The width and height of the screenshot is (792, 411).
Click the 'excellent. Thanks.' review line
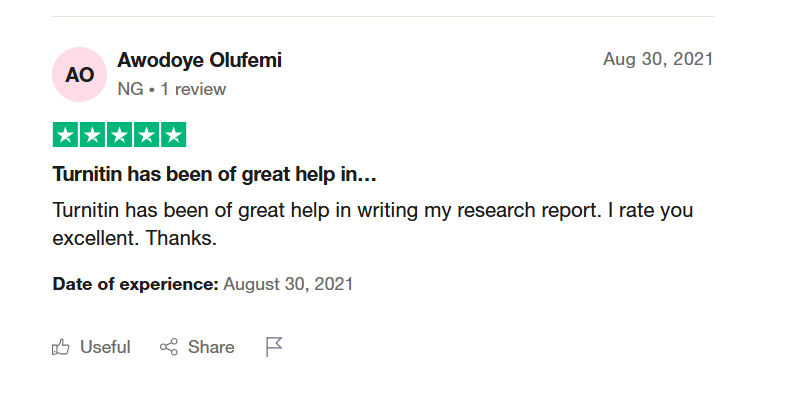coord(135,238)
